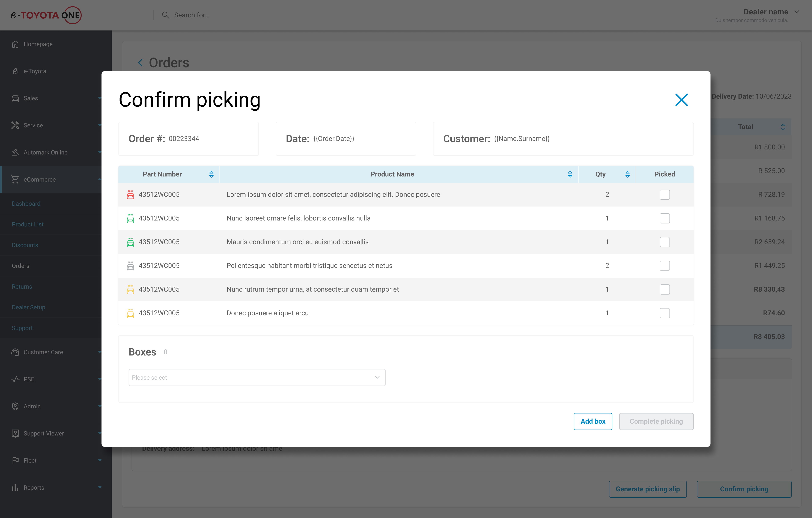Image resolution: width=812 pixels, height=518 pixels.
Task: Click the yellow vehicle icon beside Donec posuere aliquet
Action: [130, 313]
